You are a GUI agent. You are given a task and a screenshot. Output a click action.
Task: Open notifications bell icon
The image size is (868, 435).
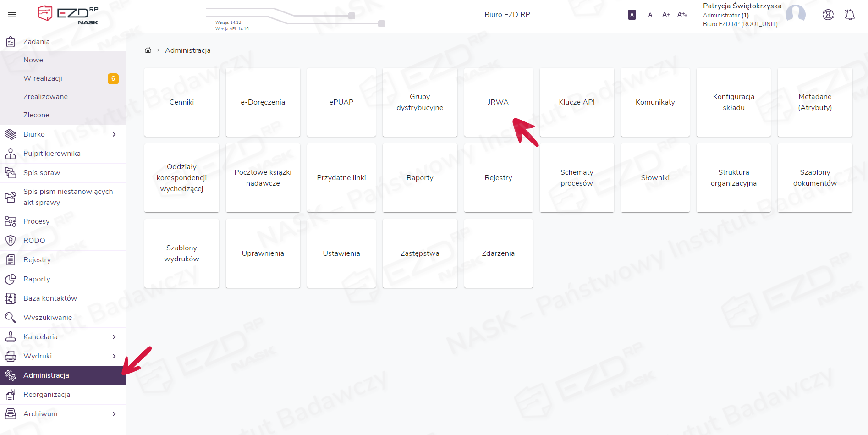pos(850,15)
